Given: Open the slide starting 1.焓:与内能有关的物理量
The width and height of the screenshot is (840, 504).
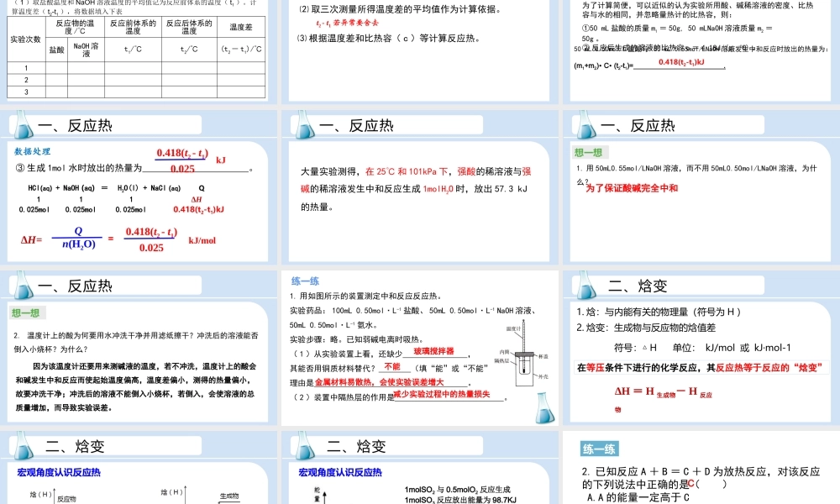Looking at the screenshot, I should pos(701,347).
